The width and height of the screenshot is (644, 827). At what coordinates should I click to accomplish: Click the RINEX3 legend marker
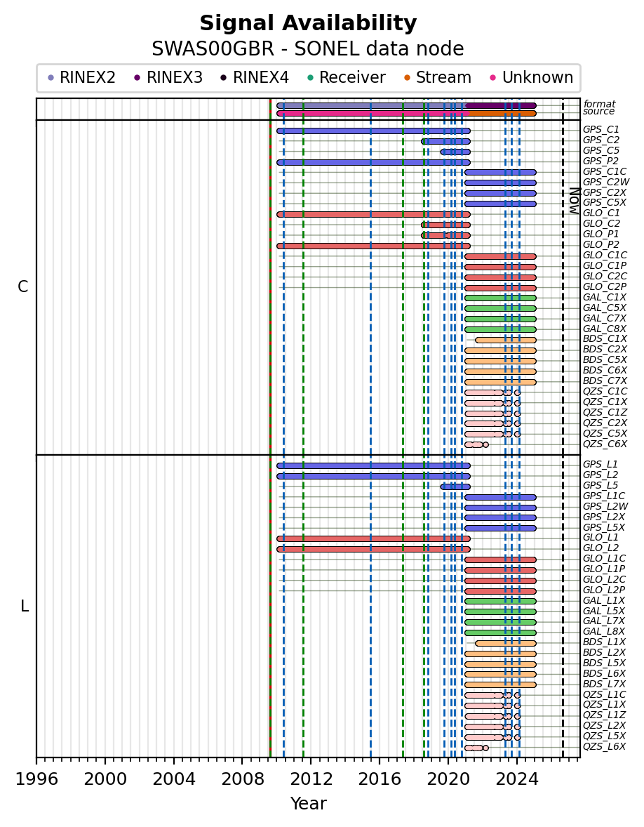(137, 77)
